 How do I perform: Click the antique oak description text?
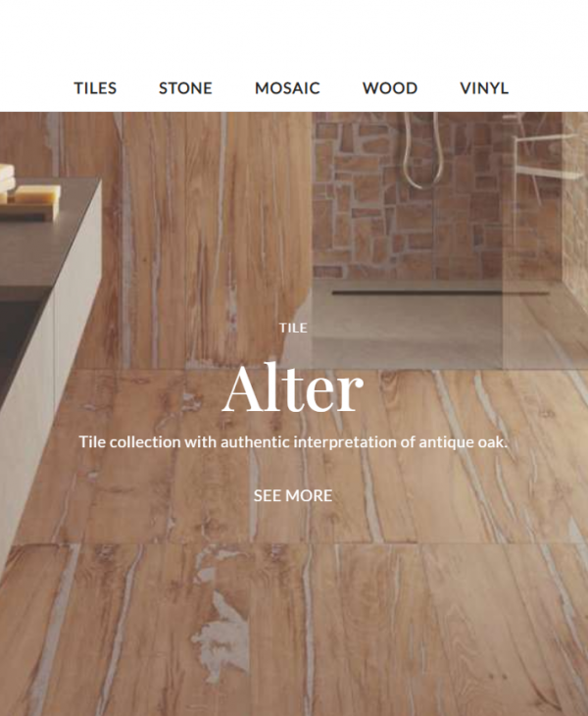pyautogui.click(x=293, y=442)
